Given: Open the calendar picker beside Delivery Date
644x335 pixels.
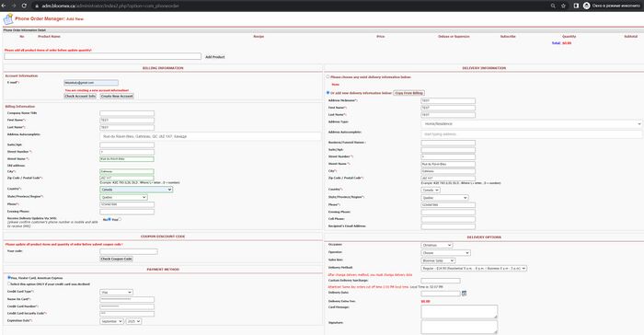Looking at the screenshot, I should (x=464, y=293).
